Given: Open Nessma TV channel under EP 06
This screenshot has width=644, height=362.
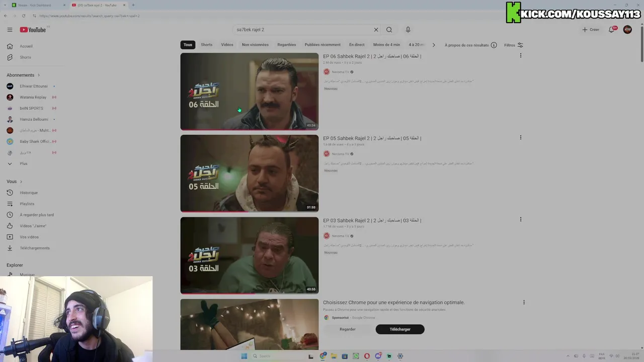Looking at the screenshot, I should 340,72.
